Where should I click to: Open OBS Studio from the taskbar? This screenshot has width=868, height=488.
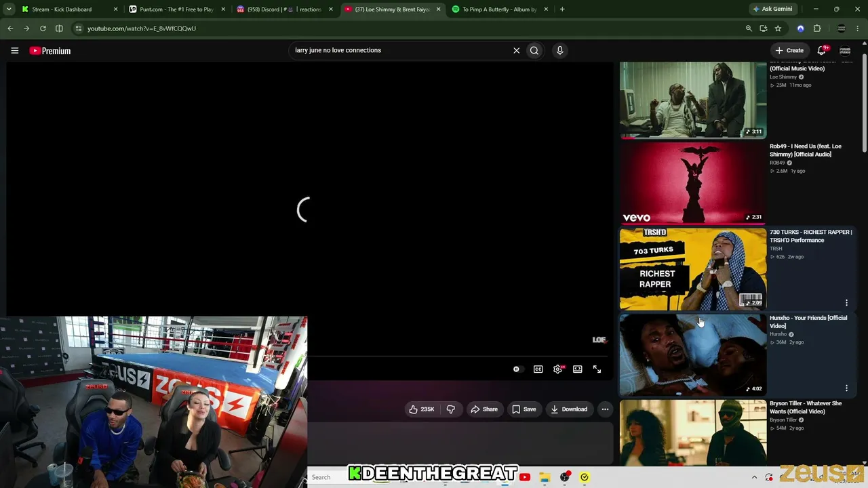pos(565,477)
